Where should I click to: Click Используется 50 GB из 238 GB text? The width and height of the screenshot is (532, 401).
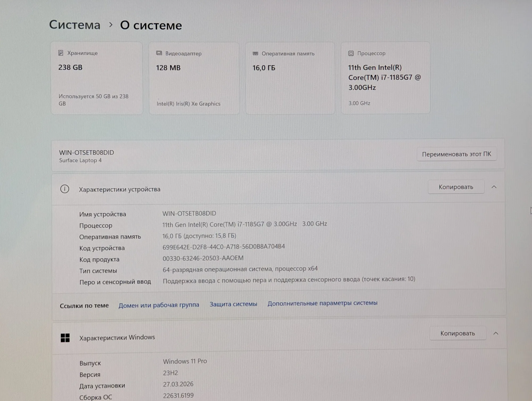pos(93,100)
